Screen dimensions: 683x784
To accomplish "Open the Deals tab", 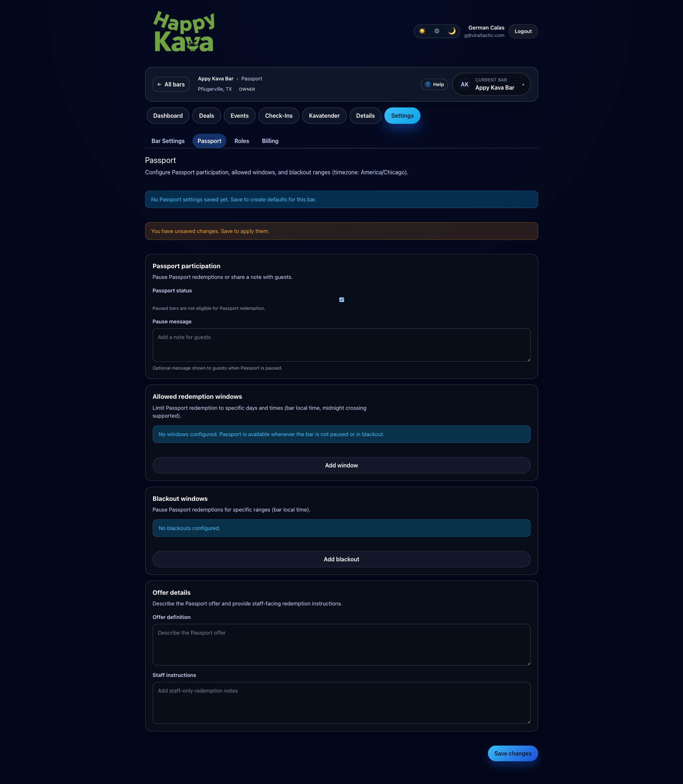I will click(206, 116).
